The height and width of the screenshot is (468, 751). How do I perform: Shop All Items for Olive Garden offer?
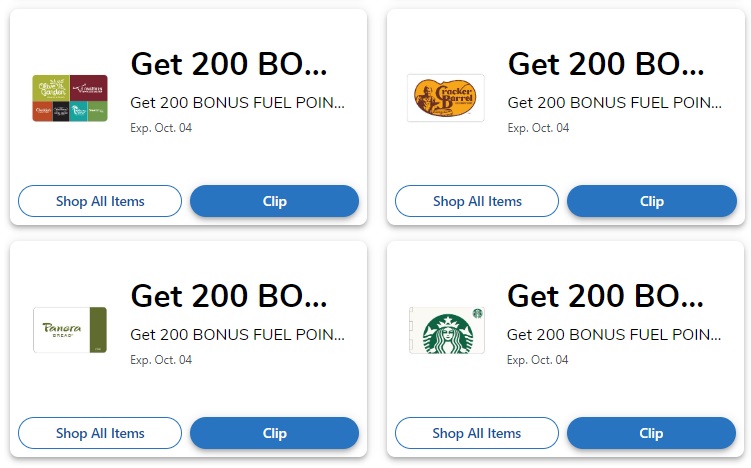point(100,201)
